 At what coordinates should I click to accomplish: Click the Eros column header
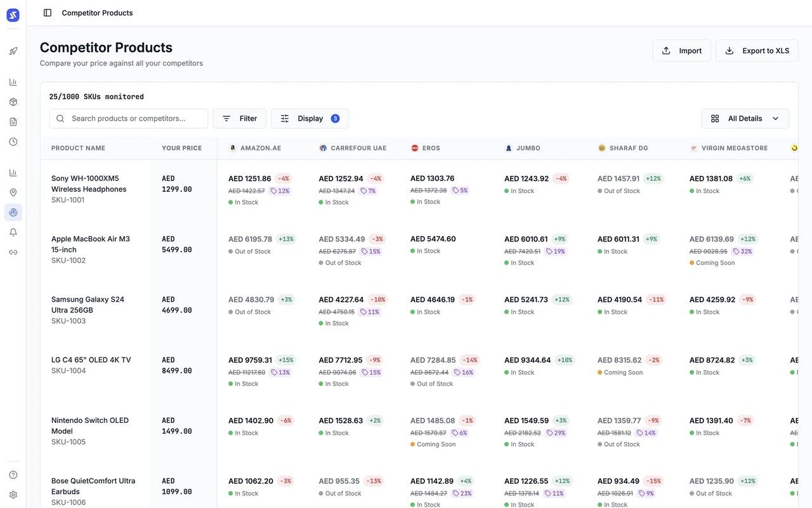[x=426, y=148]
